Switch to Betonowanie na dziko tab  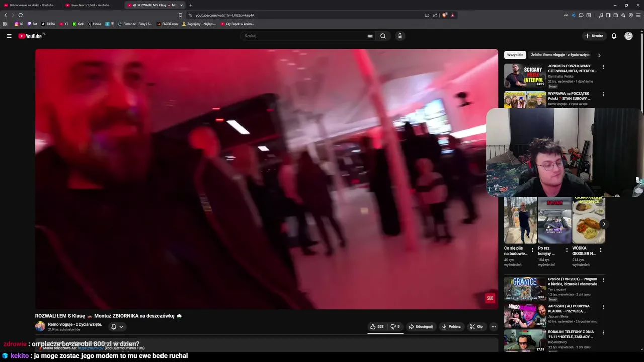(31, 5)
